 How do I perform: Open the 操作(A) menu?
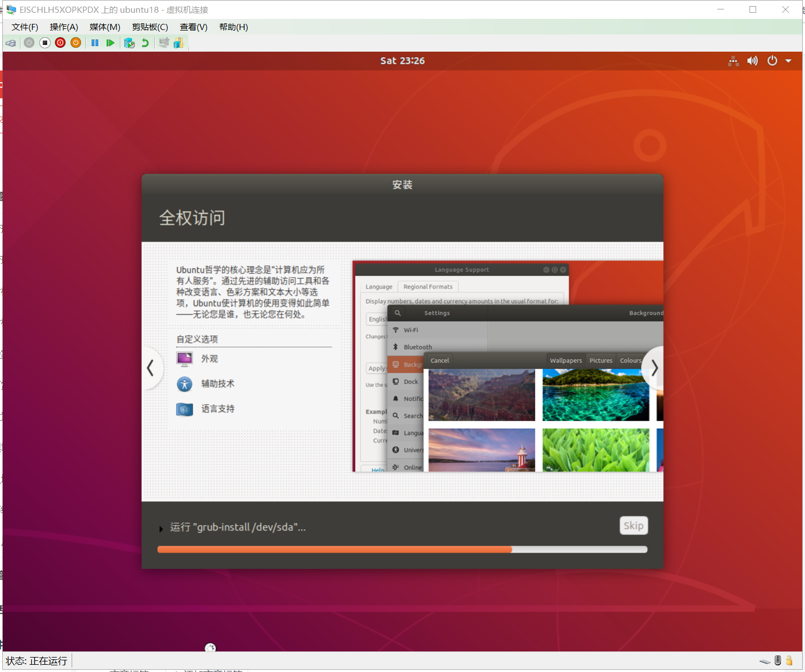coord(64,27)
